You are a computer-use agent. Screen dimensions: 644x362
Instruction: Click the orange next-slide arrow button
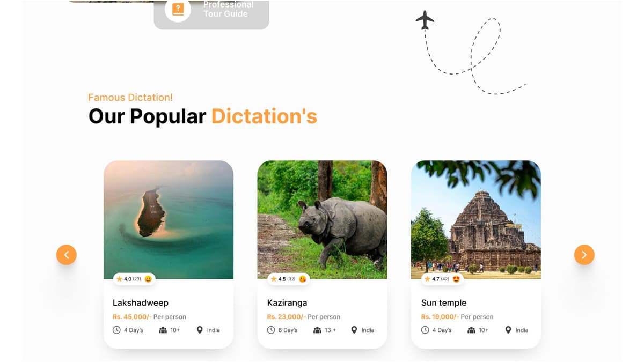point(584,255)
